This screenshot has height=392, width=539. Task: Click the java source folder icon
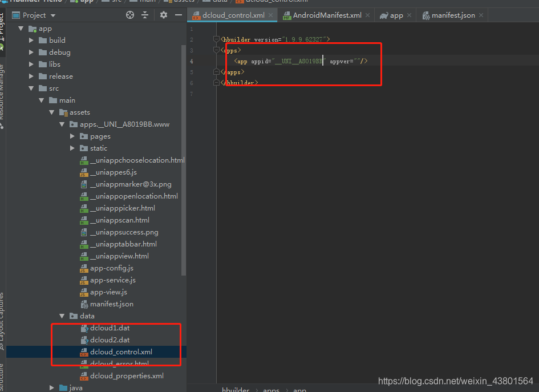point(63,387)
